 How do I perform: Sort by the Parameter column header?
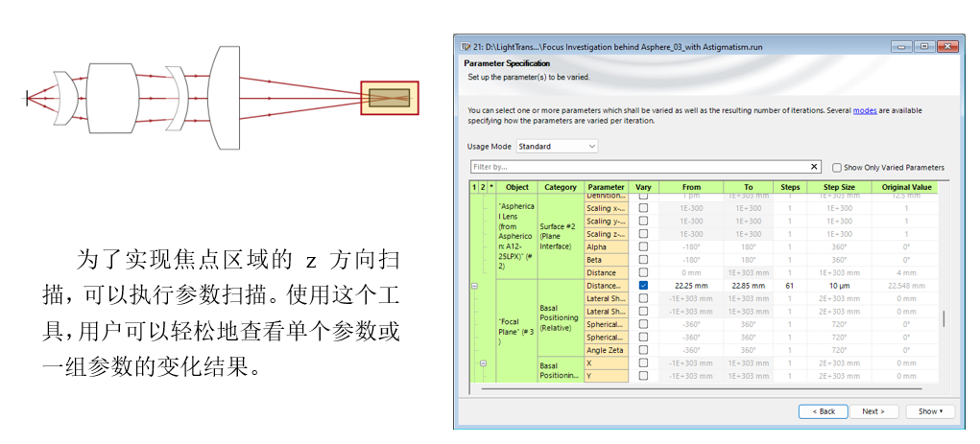607,187
